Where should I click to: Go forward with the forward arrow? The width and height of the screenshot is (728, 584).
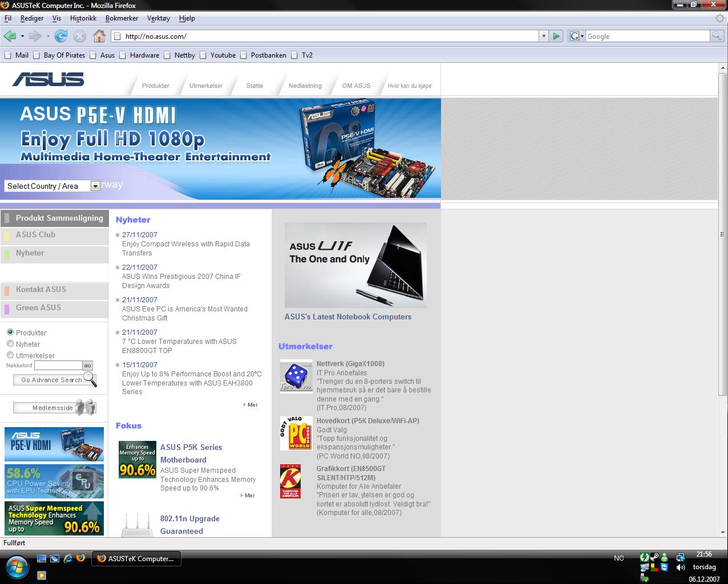[35, 36]
